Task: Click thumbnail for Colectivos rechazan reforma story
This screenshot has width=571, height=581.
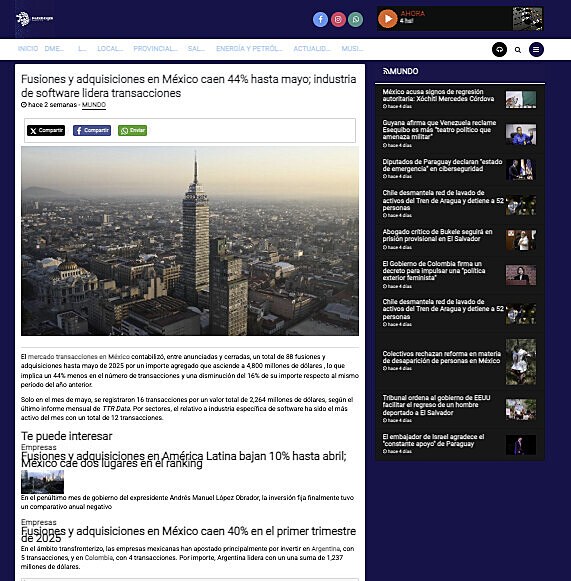Action: pyautogui.click(x=521, y=361)
